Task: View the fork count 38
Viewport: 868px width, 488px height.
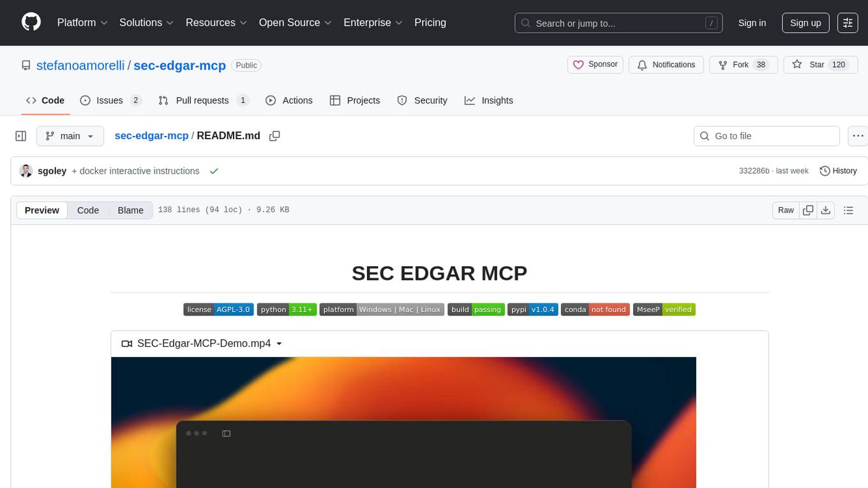Action: (760, 65)
